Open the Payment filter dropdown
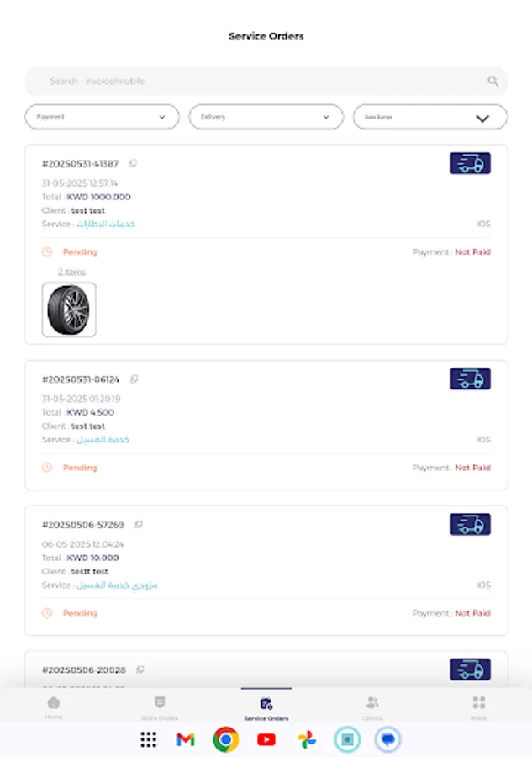Screen dimensions: 532x757 tap(101, 117)
